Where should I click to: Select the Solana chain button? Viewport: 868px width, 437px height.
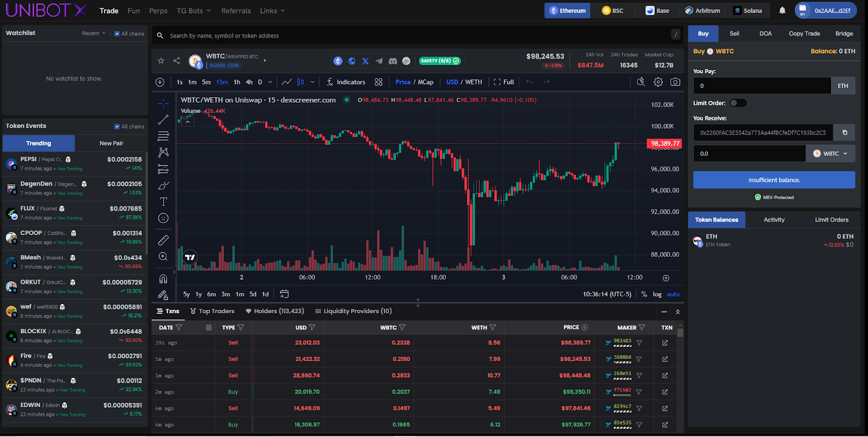[x=747, y=10]
